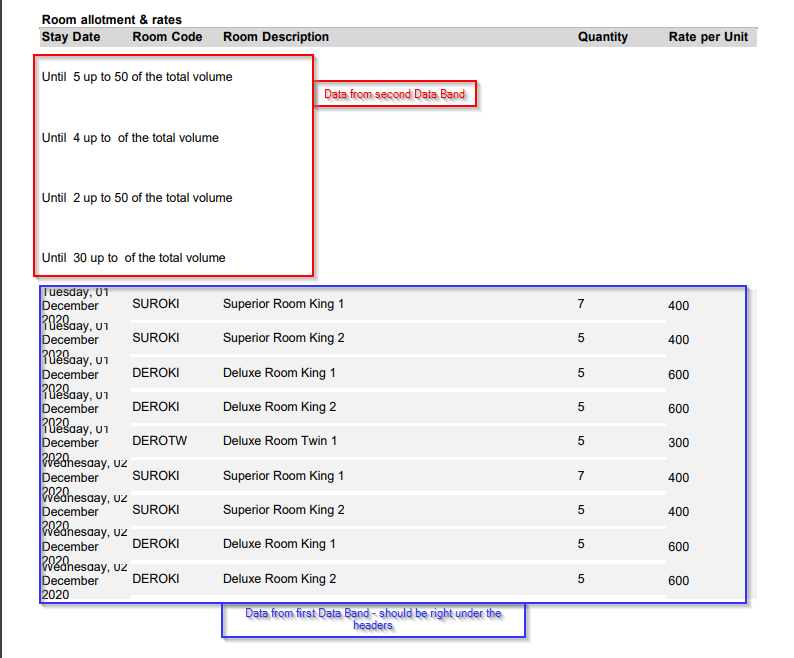
Task: Click the Room Code column header
Action: (x=167, y=37)
